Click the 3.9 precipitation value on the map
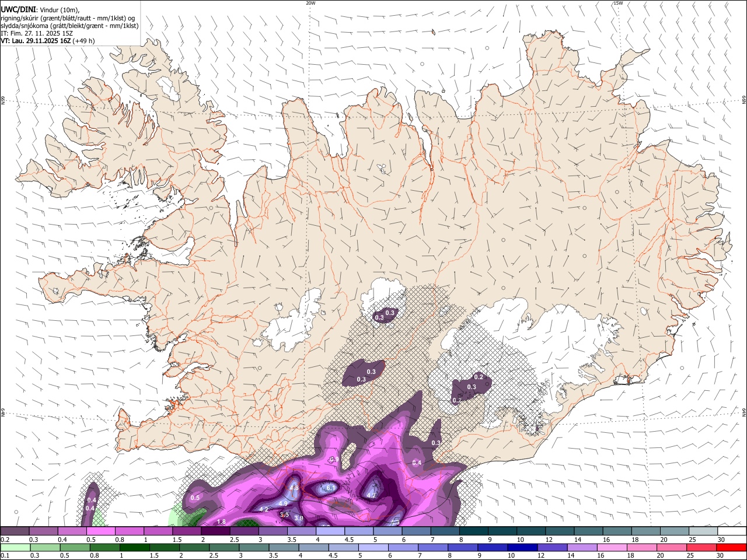747x560 pixels. click(x=299, y=518)
